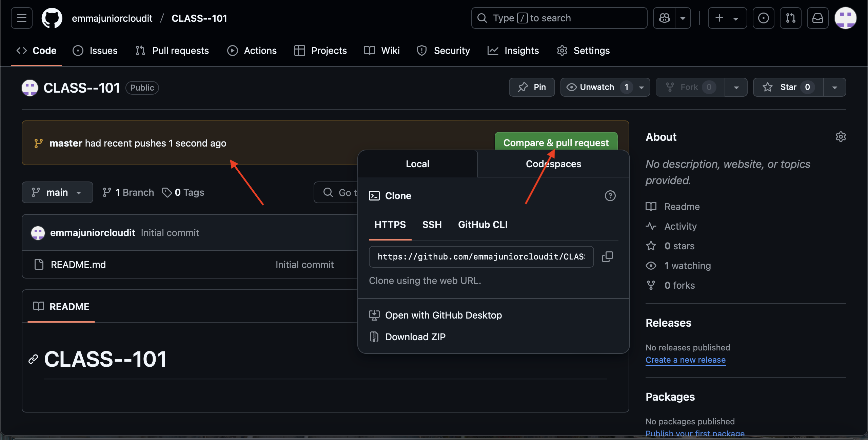Click the repository owner avatar beside title

click(30, 88)
